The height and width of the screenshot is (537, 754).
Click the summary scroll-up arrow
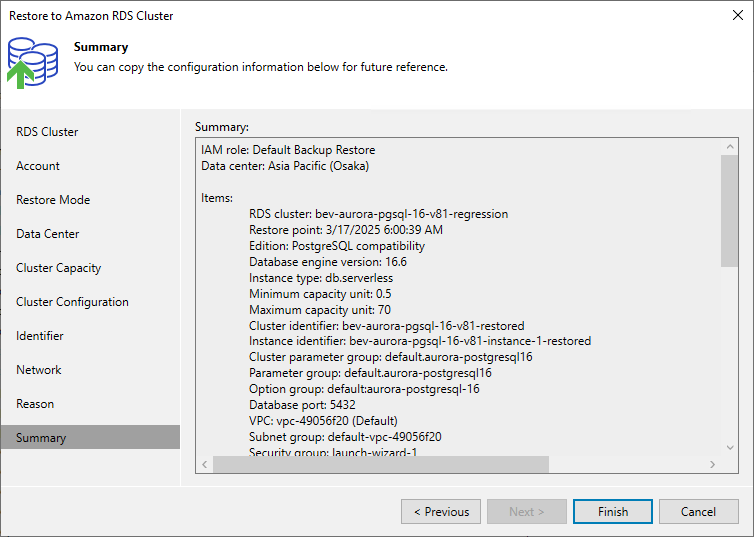730,147
